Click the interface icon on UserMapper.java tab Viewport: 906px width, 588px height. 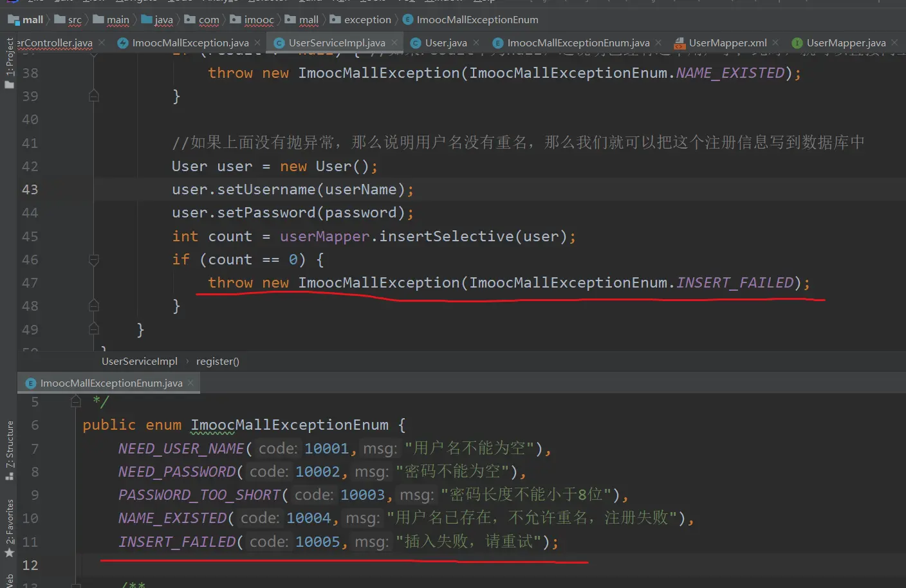(x=797, y=43)
